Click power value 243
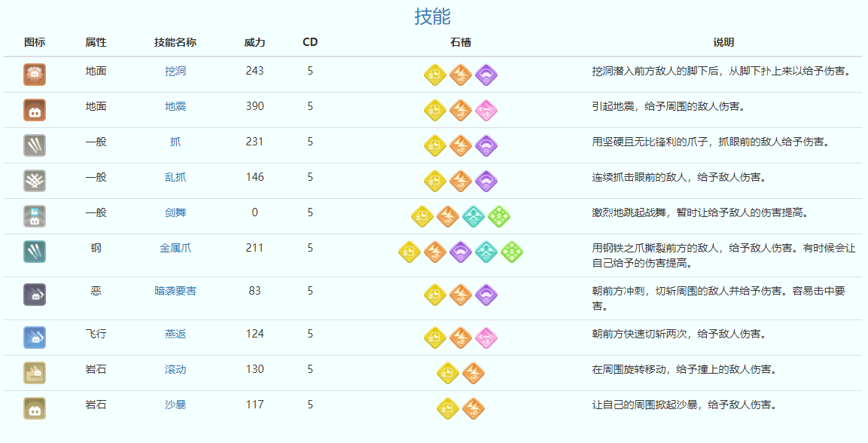Image resolution: width=868 pixels, height=443 pixels. coord(254,71)
